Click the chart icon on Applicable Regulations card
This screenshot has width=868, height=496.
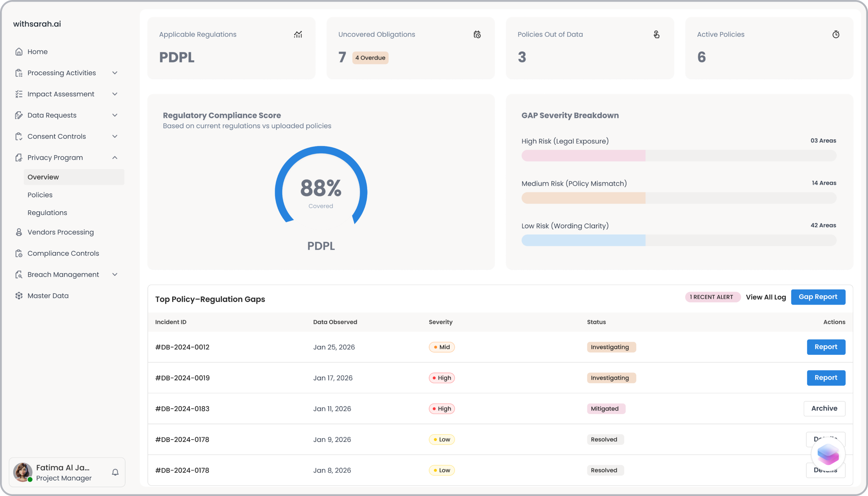point(298,34)
